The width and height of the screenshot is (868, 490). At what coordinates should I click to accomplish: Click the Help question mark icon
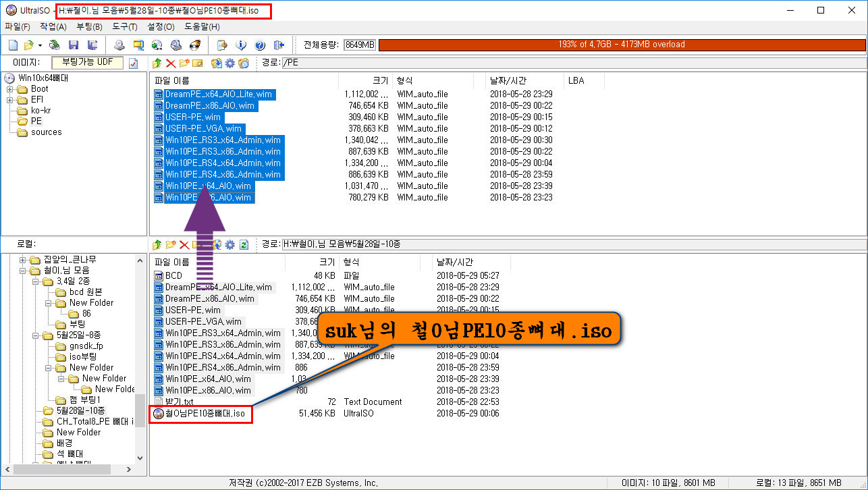pyautogui.click(x=260, y=45)
